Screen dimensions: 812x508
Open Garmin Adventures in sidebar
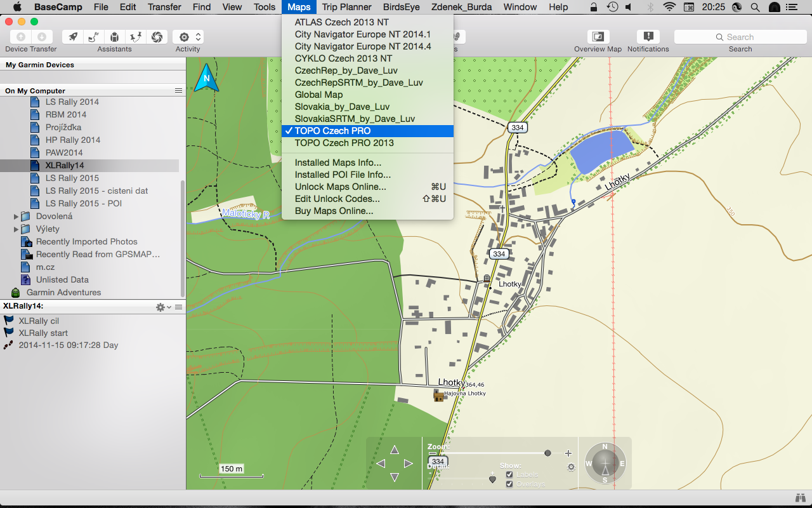63,292
